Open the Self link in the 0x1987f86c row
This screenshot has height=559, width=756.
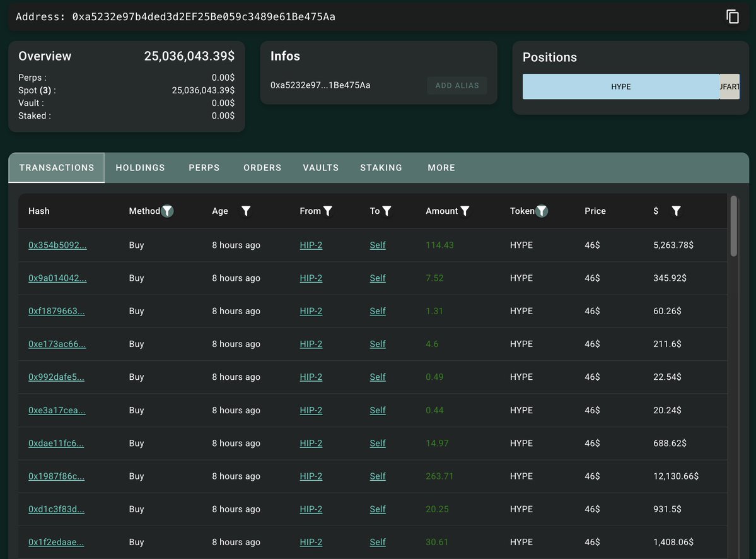(378, 476)
